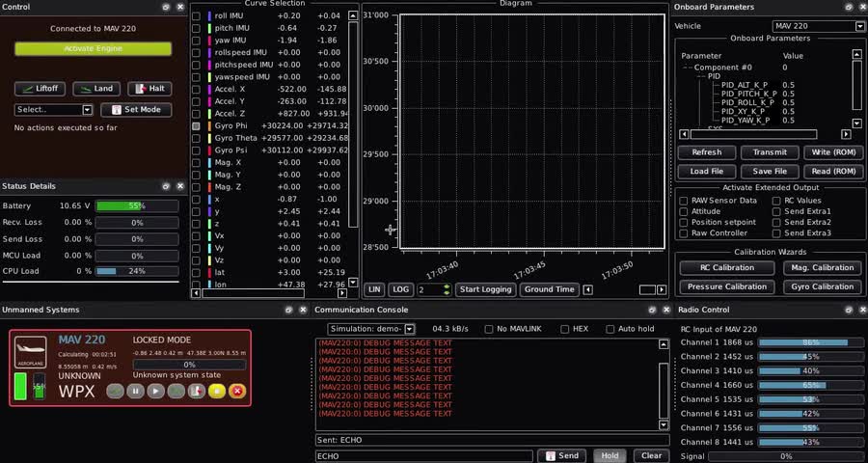Float the Control panel

click(167, 7)
